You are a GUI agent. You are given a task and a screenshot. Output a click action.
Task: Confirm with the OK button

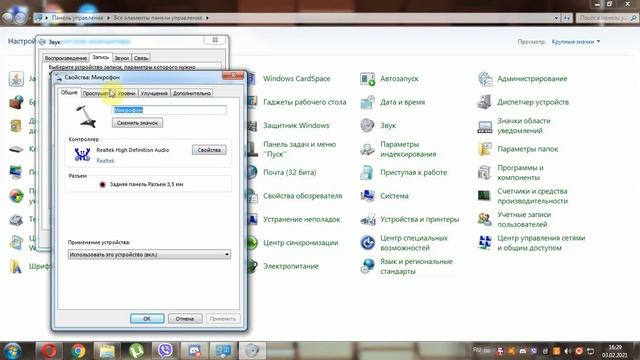[x=147, y=318]
